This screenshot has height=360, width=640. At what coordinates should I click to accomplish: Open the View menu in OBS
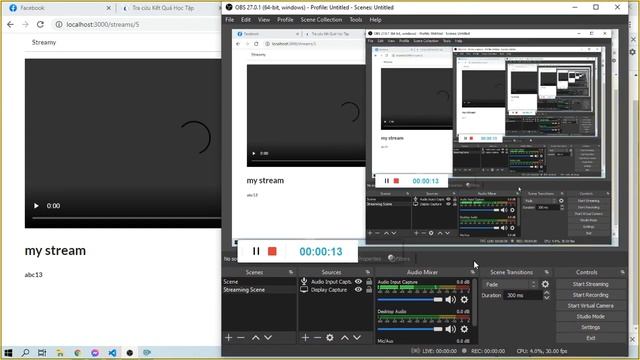coord(264,20)
